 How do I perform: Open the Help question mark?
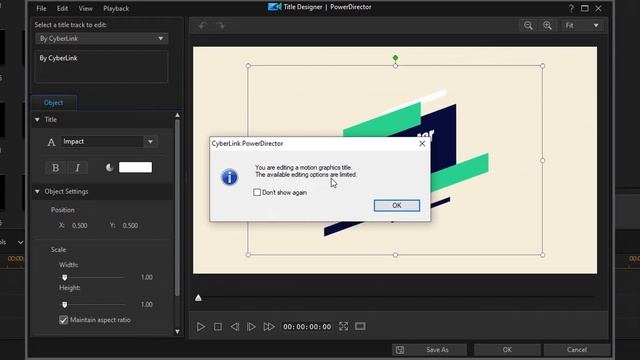[571, 8]
